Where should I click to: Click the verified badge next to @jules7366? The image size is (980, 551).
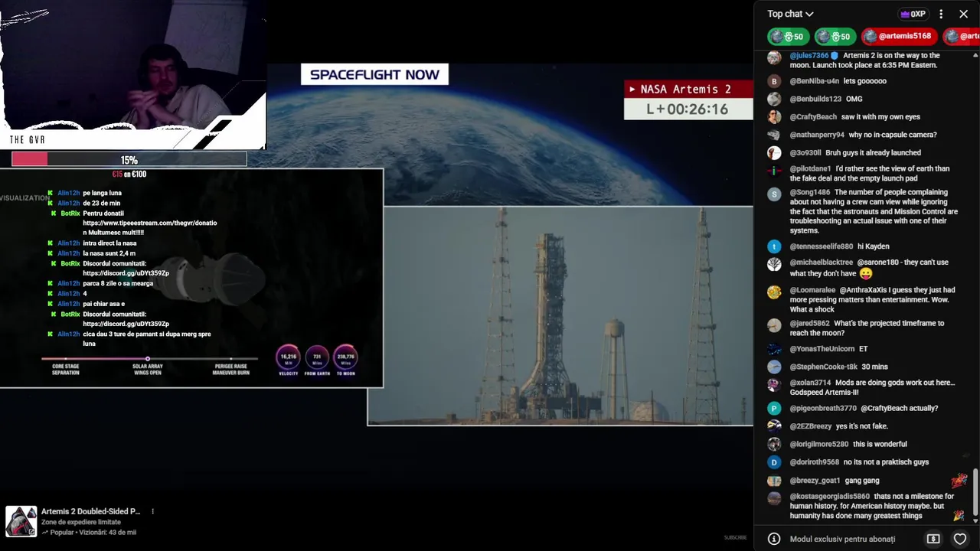(x=835, y=56)
